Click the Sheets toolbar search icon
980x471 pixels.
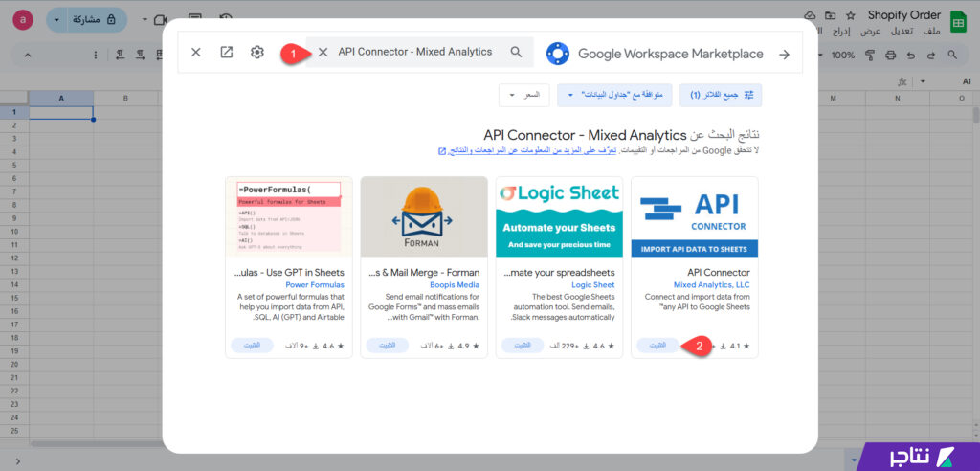[952, 55]
